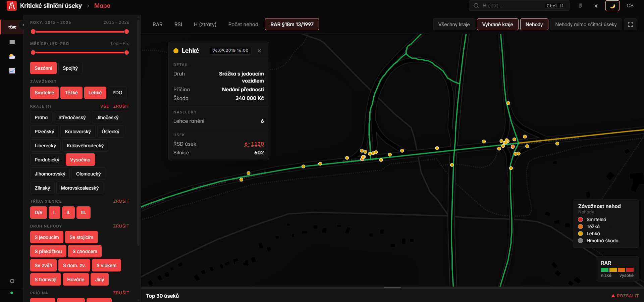Image resolution: width=644 pixels, height=302 pixels.
Task: Click right handle of ROKY slider
Action: (126, 32)
